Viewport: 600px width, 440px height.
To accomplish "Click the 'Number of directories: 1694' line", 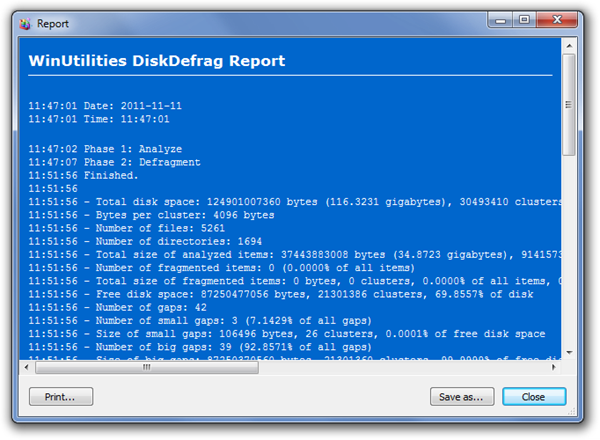I will (145, 241).
